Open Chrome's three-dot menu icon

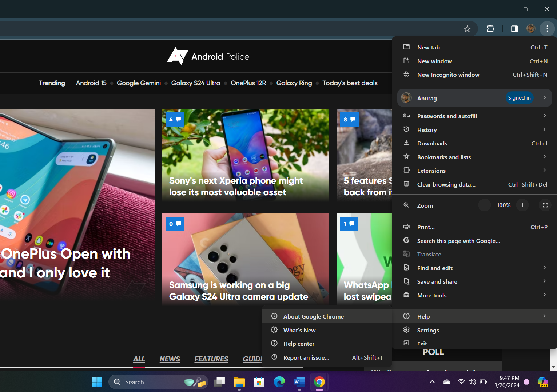click(547, 29)
